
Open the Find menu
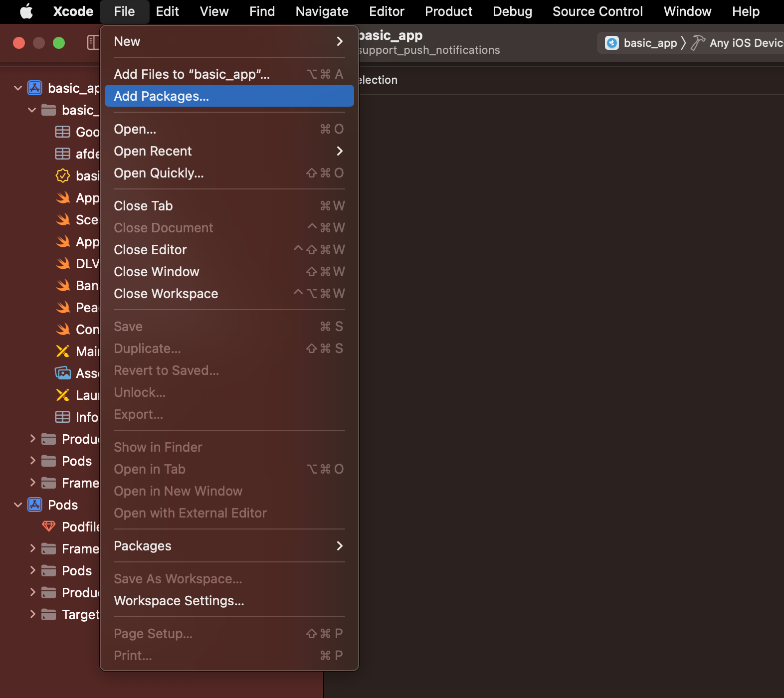[x=262, y=11]
